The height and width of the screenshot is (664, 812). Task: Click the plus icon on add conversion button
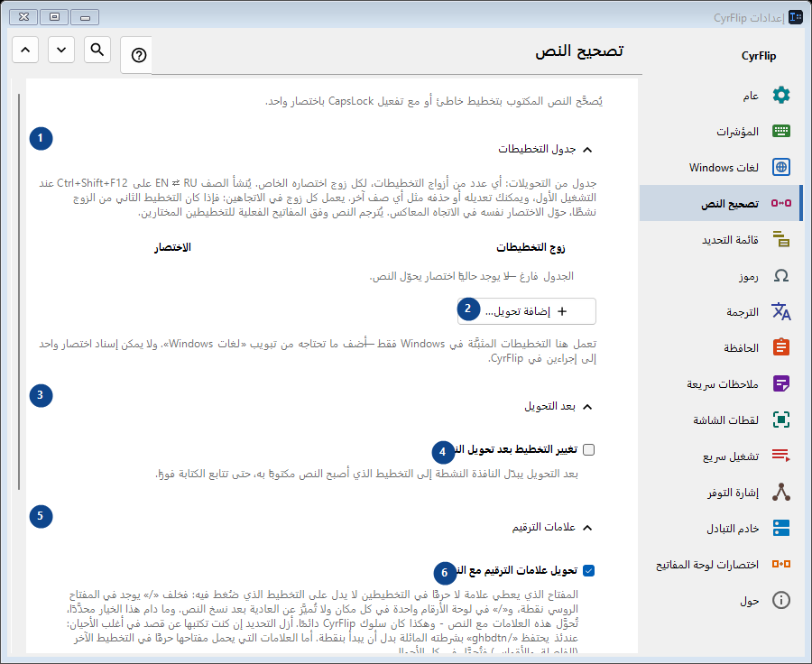click(x=562, y=311)
